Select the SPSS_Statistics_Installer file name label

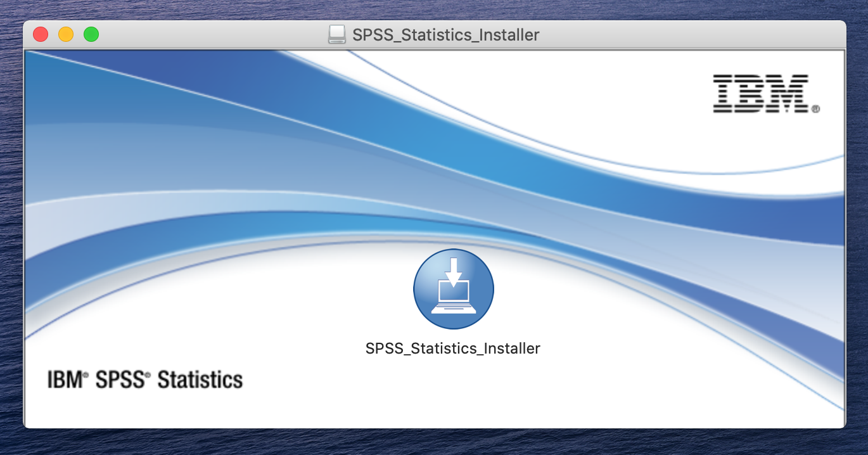pos(453,348)
